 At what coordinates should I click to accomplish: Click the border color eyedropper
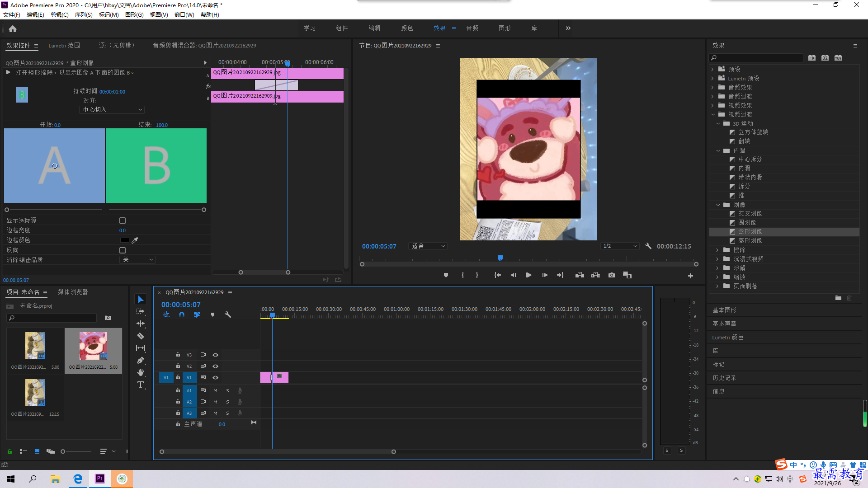pyautogui.click(x=135, y=240)
